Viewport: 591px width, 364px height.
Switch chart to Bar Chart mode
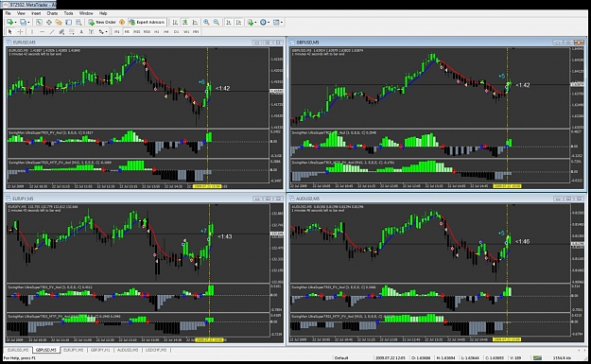pyautogui.click(x=175, y=23)
